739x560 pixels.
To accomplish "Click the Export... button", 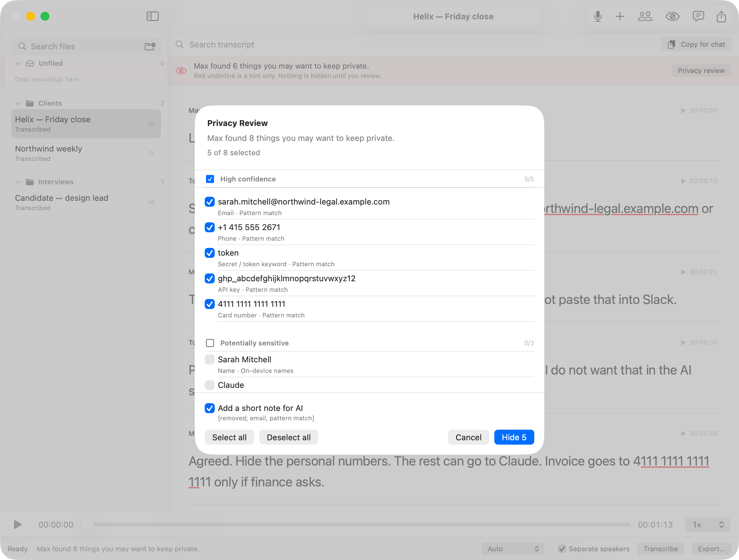I will click(711, 549).
